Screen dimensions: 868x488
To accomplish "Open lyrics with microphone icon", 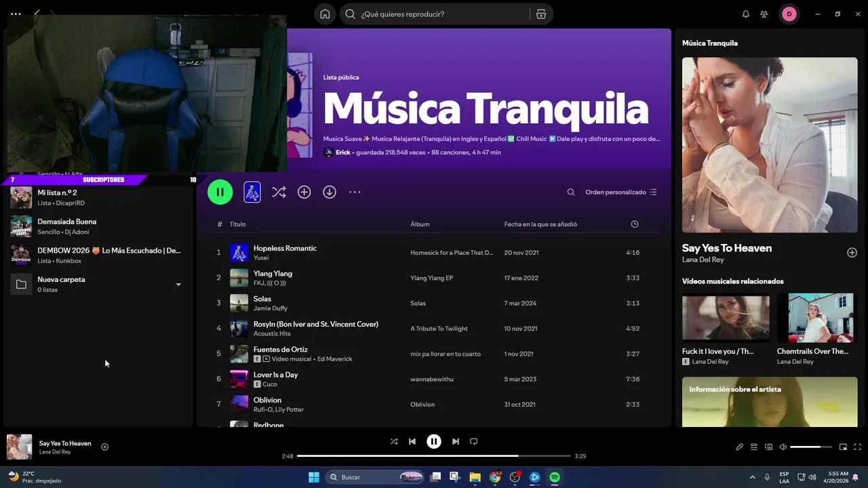I will (740, 447).
